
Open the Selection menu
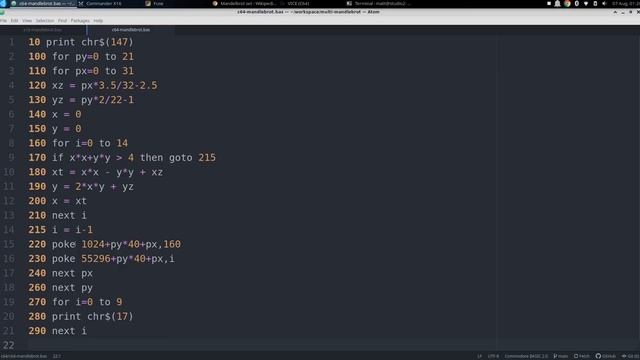[x=44, y=20]
